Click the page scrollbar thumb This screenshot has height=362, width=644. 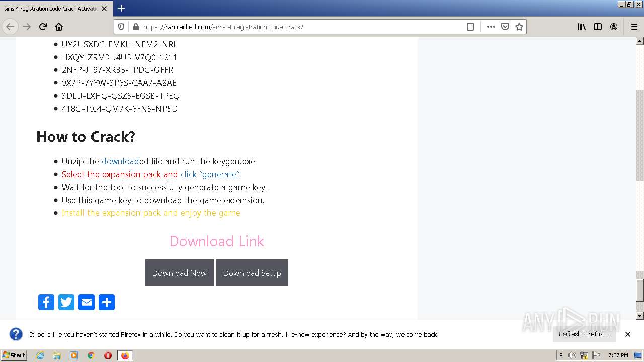[640, 290]
